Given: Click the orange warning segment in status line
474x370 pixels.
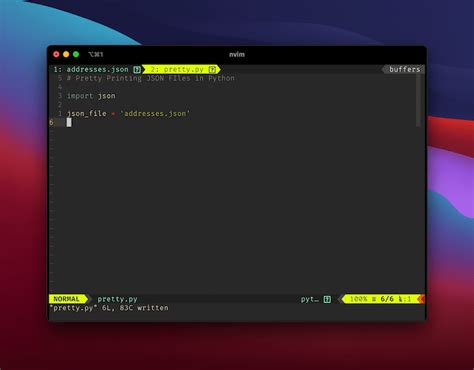Looking at the screenshot, I should [x=422, y=299].
